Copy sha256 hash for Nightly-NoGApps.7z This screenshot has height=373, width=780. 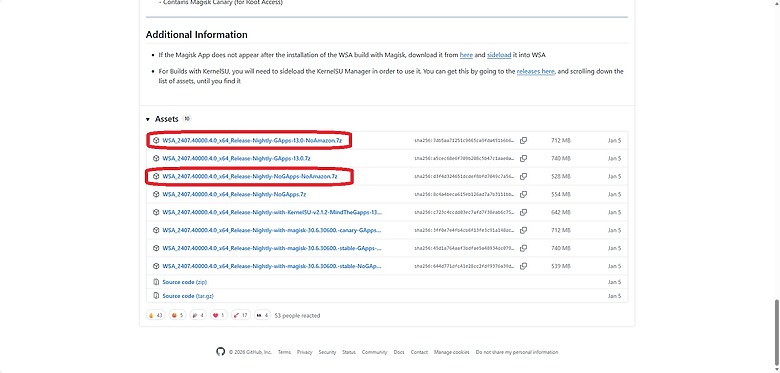[523, 194]
